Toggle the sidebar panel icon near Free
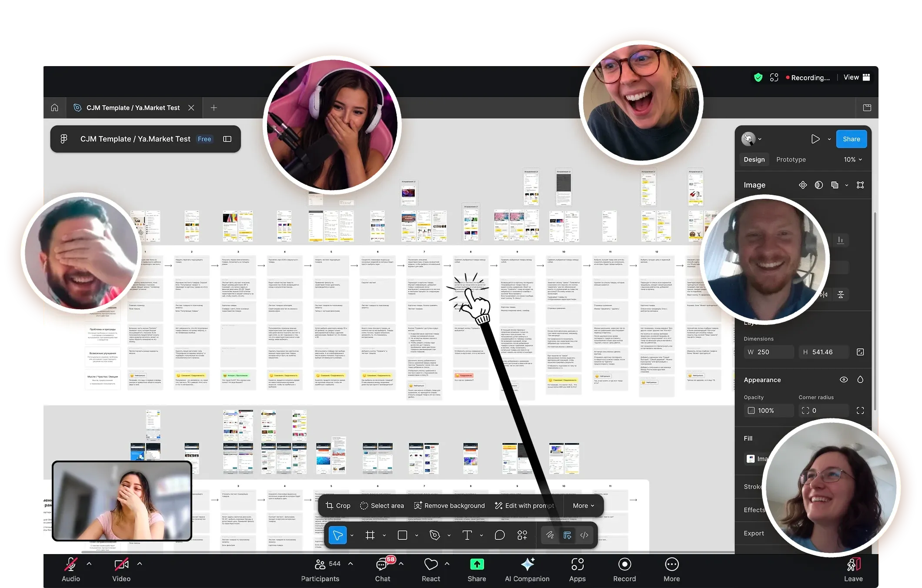922x588 pixels. click(227, 139)
